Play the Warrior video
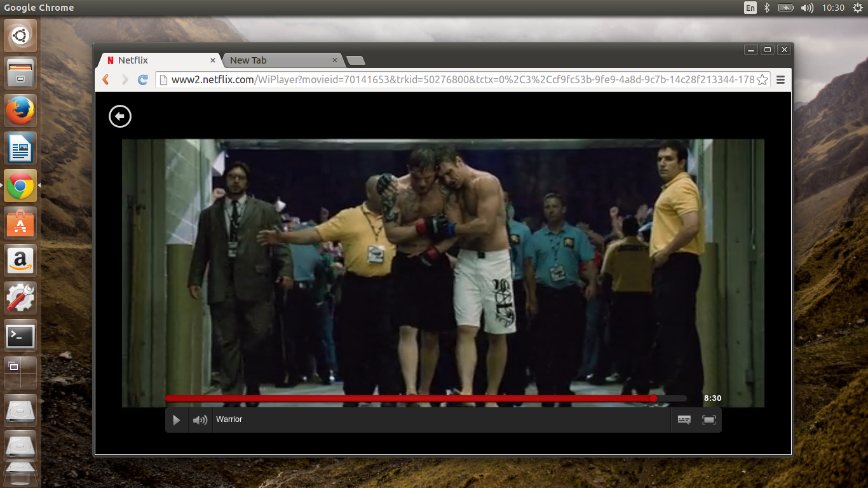 pyautogui.click(x=177, y=420)
